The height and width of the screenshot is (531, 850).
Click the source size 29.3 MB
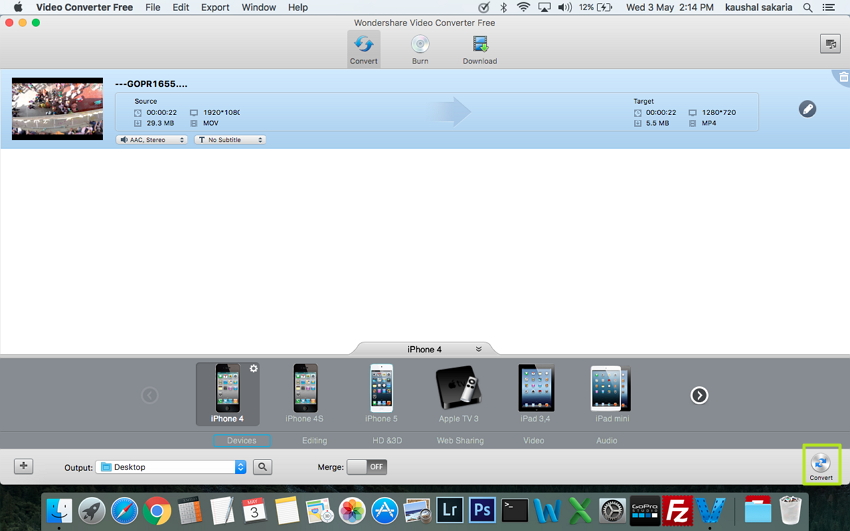[160, 124]
